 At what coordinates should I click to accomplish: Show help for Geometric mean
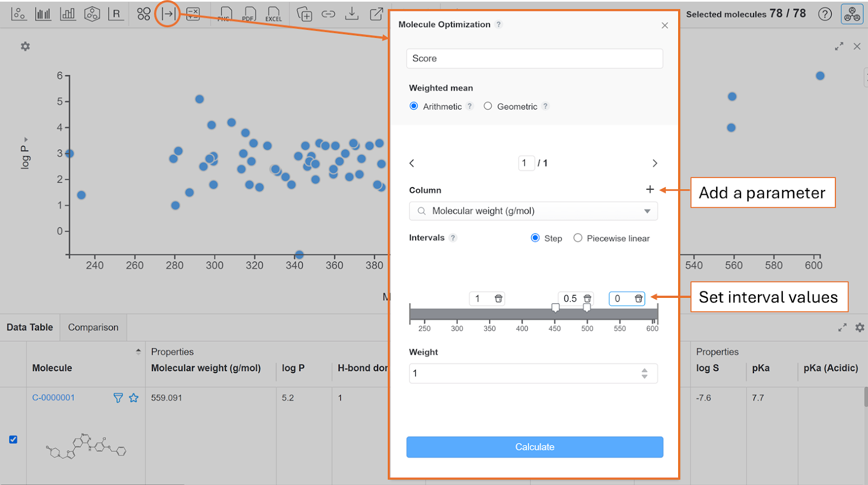click(x=545, y=106)
